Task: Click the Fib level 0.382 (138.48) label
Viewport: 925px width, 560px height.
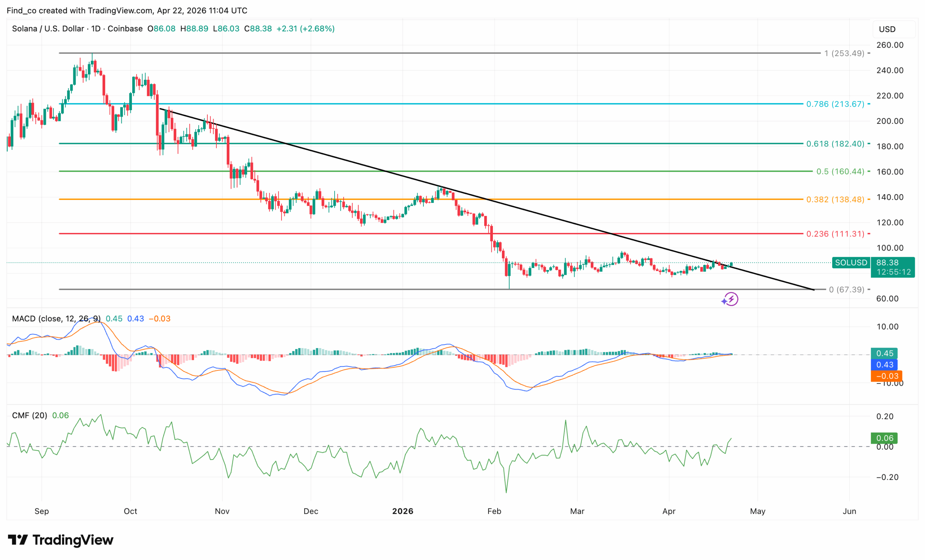Action: 835,199
